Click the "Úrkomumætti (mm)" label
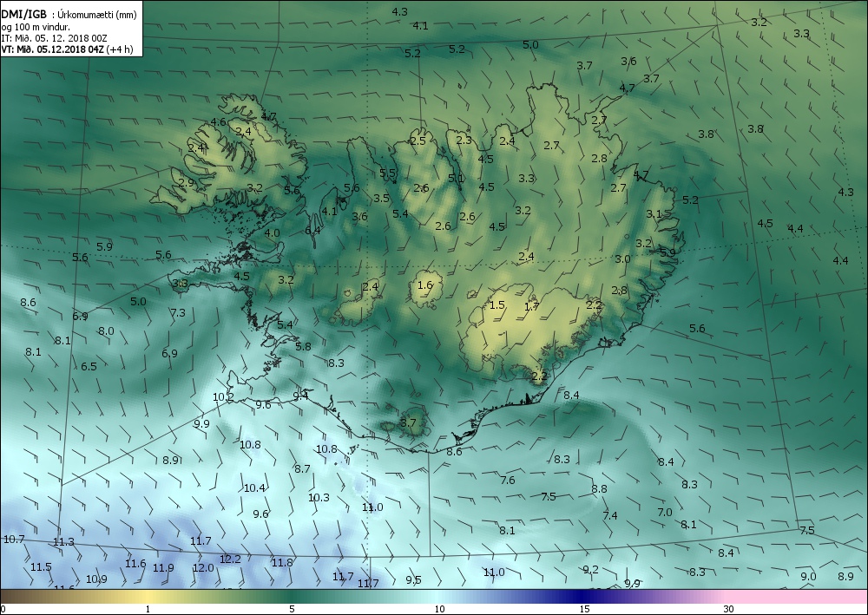868x615 pixels. point(97,16)
